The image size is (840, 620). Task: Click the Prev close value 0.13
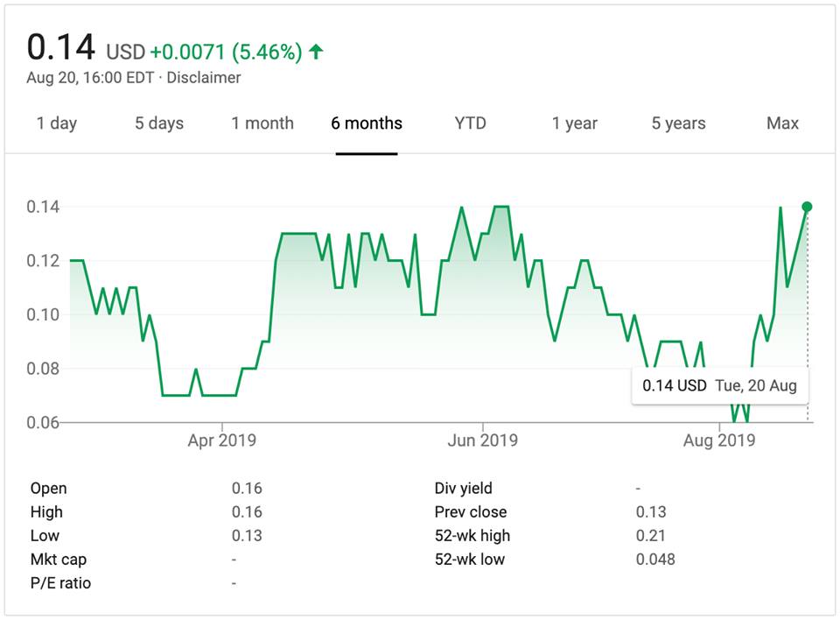(651, 512)
